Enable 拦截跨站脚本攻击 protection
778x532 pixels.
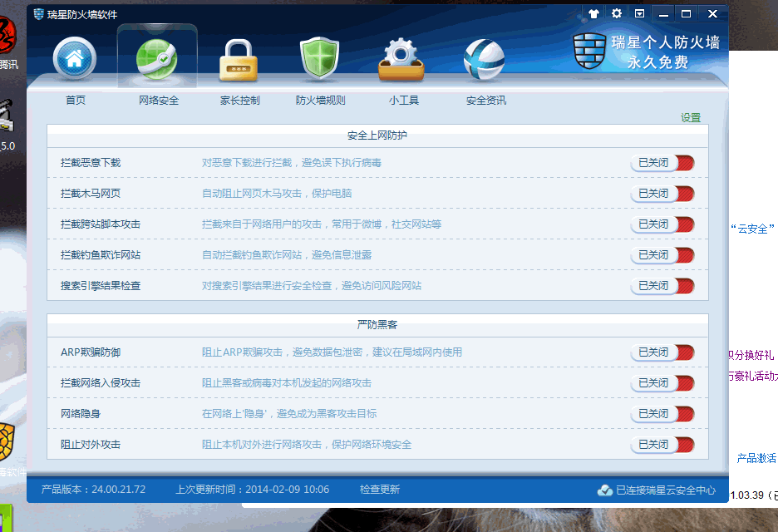click(662, 224)
